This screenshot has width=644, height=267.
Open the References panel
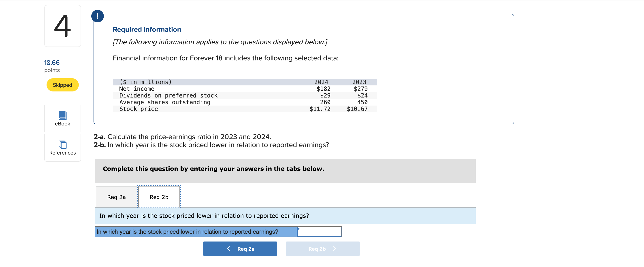click(62, 147)
